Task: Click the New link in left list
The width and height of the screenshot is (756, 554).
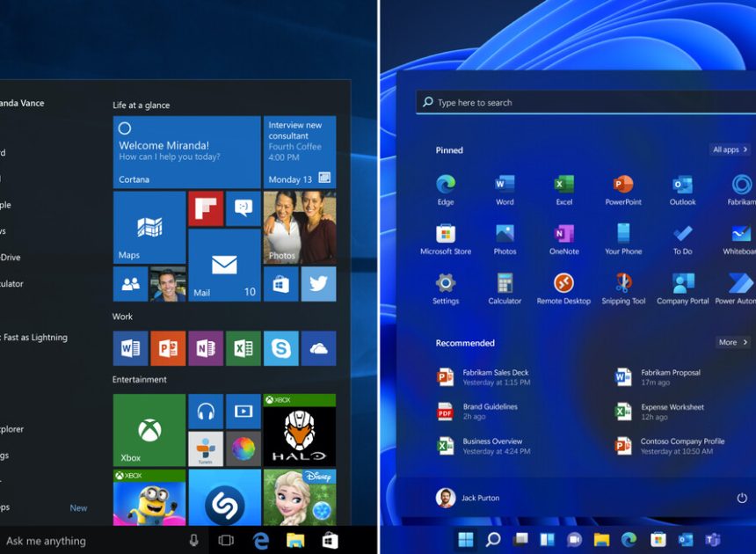Action: [78, 507]
